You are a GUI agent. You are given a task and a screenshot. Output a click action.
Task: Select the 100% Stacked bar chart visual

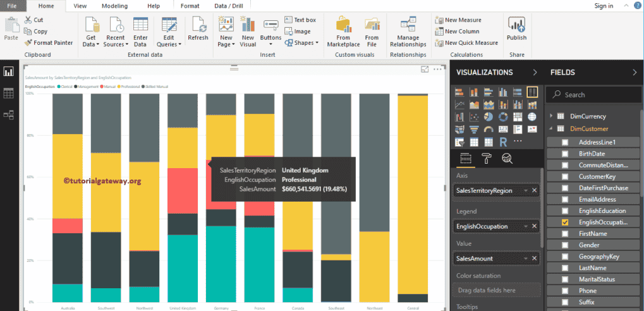pyautogui.click(x=518, y=92)
